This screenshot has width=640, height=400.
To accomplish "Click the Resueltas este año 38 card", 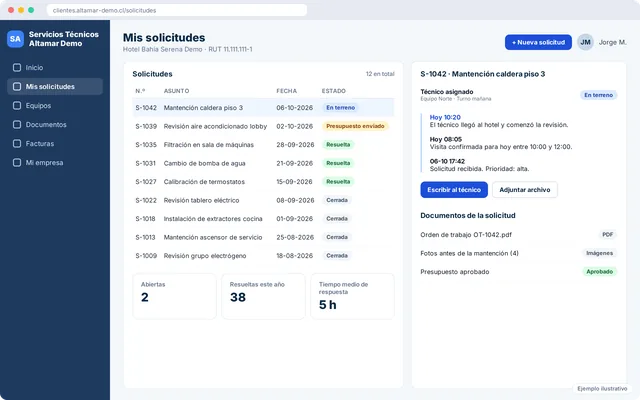I will (263, 296).
